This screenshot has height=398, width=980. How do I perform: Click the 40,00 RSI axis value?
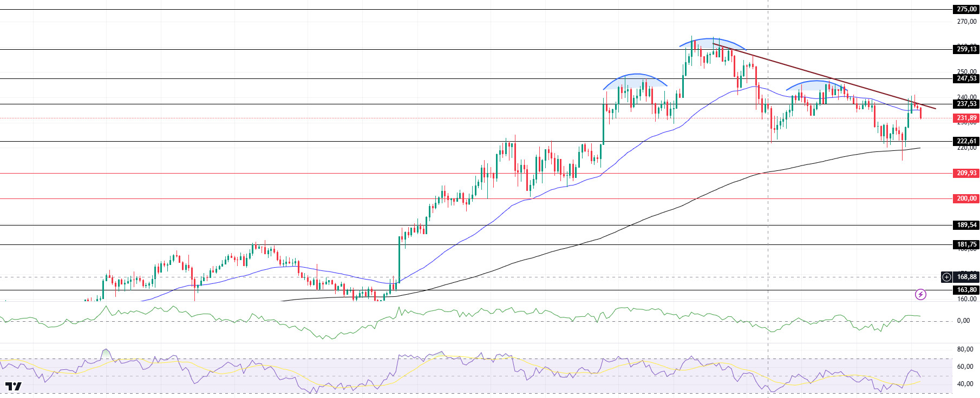(965, 384)
